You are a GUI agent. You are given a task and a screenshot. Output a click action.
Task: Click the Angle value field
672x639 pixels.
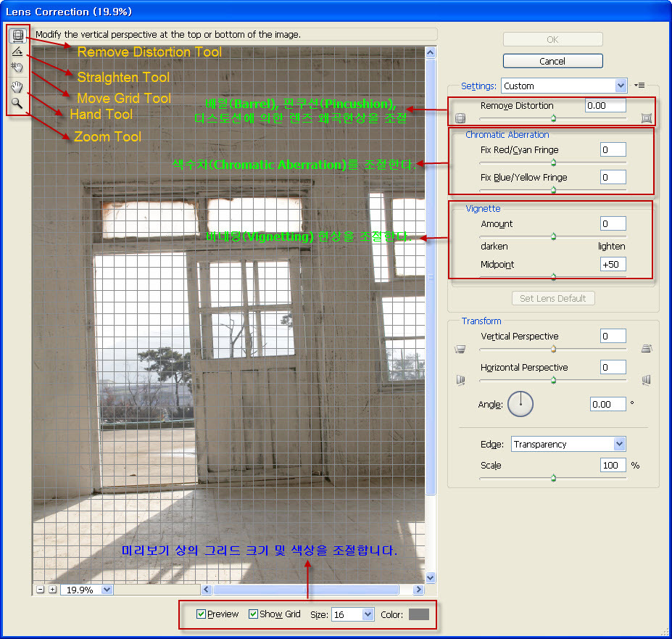coord(608,404)
